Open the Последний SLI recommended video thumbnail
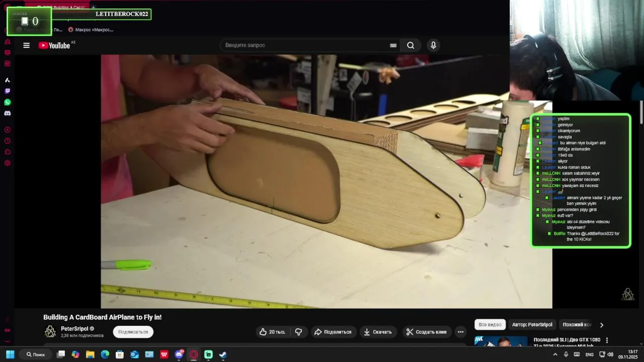This screenshot has width=644, height=362. pyautogui.click(x=501, y=341)
